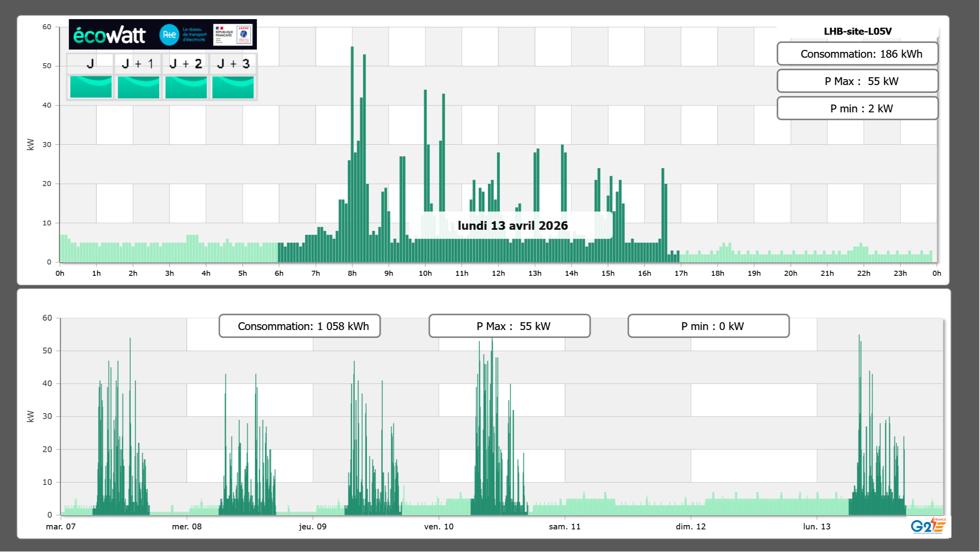Click the ven. 10 label on the weekly axis
The height and width of the screenshot is (552, 980).
[x=439, y=527]
